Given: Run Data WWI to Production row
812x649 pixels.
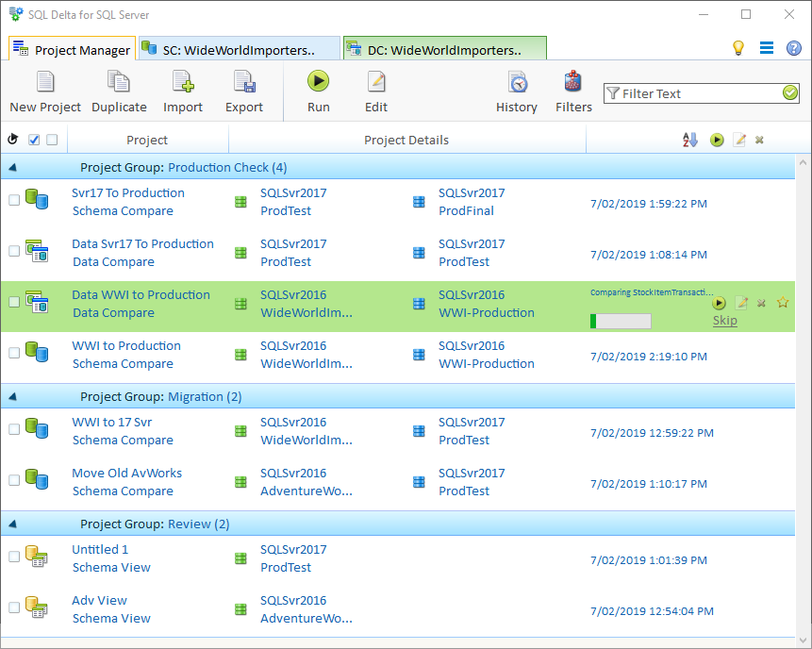Looking at the screenshot, I should 719,303.
